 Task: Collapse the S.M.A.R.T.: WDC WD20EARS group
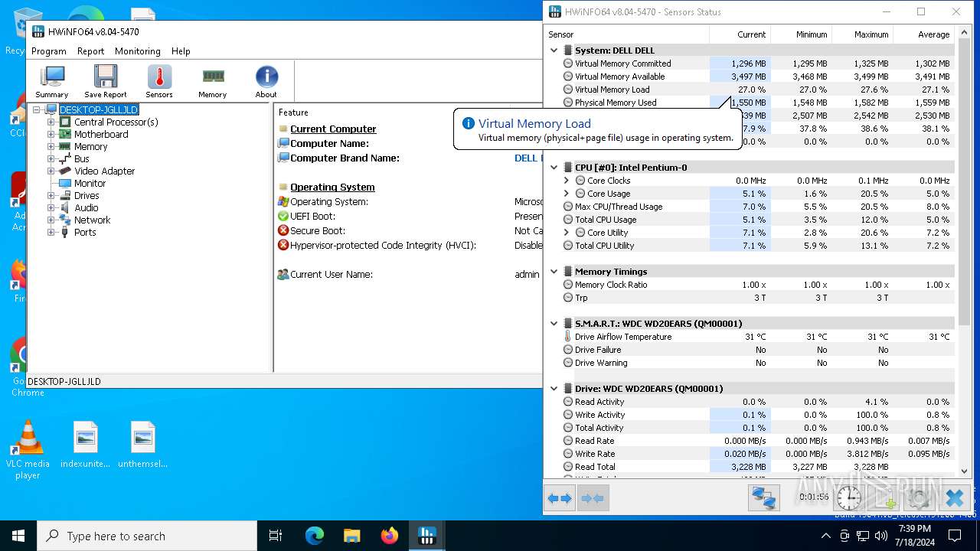(554, 323)
